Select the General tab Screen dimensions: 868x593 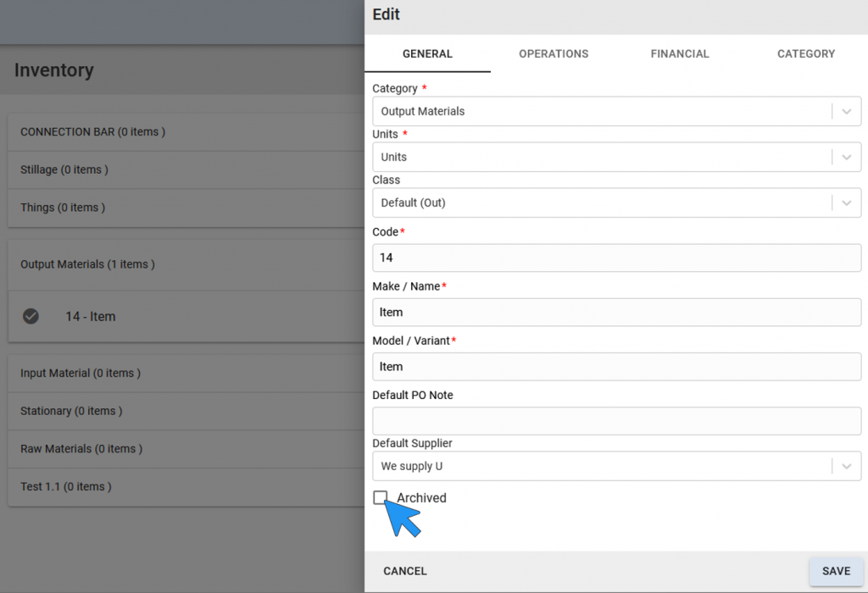(x=427, y=53)
